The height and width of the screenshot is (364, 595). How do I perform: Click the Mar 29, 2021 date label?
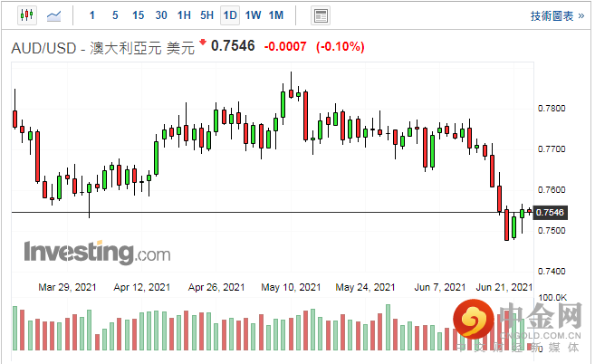coord(67,287)
